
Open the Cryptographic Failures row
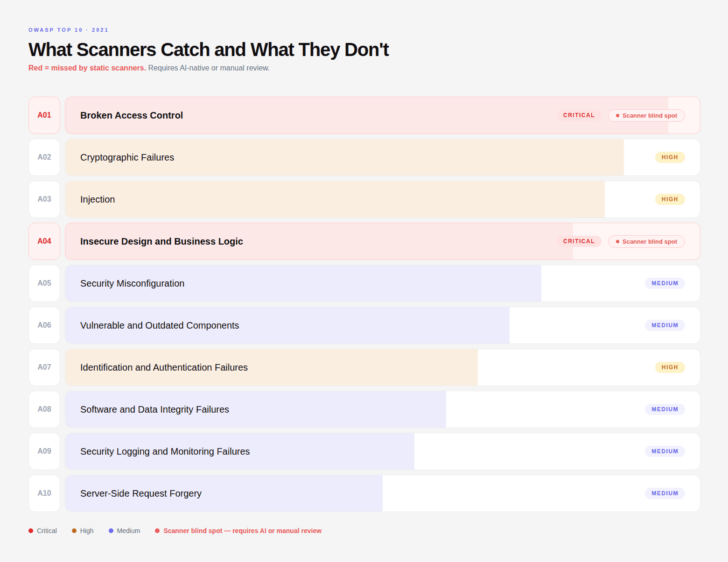[x=383, y=157]
